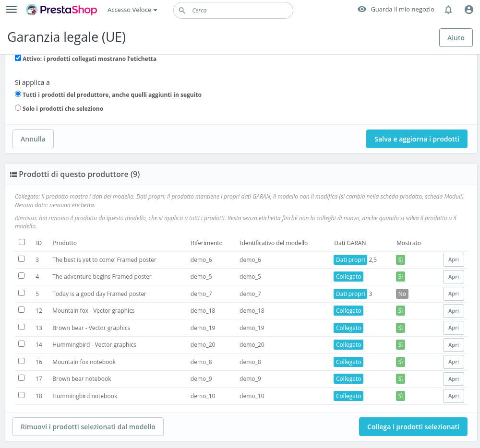
Task: Click Apri for Today is a good day poster
Action: pyautogui.click(x=454, y=294)
